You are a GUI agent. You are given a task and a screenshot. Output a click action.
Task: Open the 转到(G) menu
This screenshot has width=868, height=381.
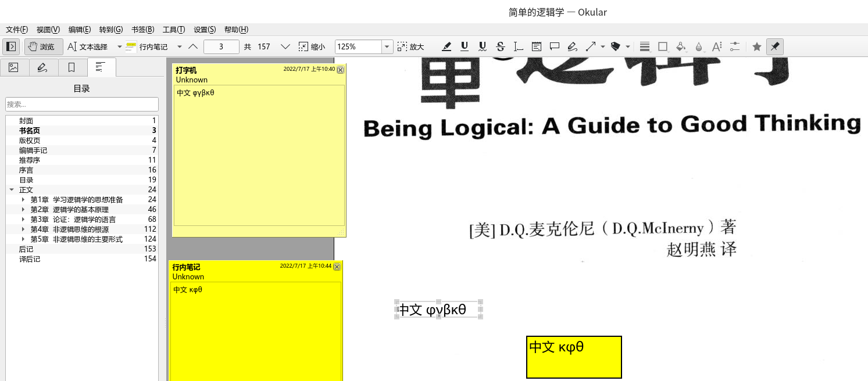coord(111,30)
